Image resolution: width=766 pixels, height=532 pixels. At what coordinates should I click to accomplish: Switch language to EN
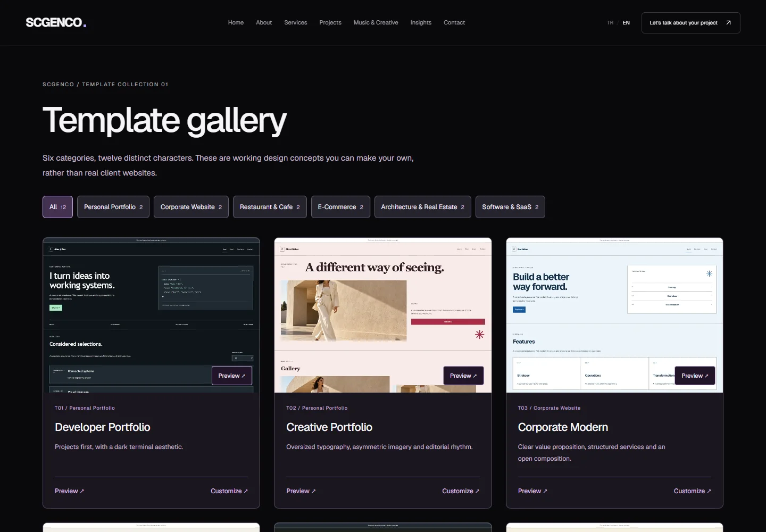(626, 23)
